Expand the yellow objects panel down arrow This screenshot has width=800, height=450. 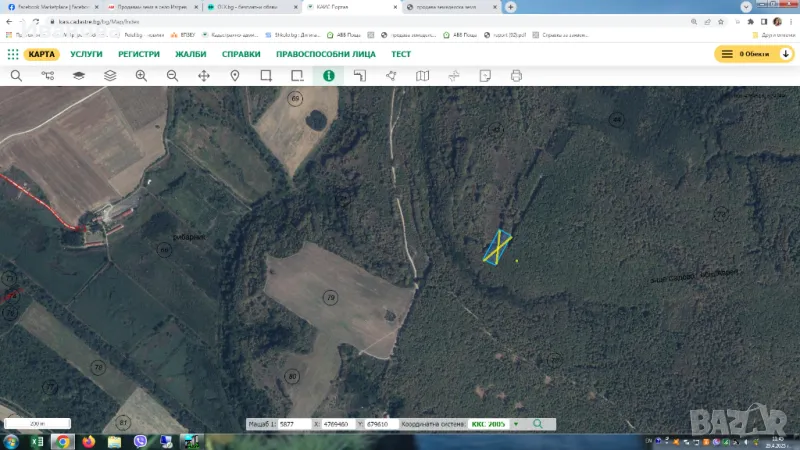(786, 54)
